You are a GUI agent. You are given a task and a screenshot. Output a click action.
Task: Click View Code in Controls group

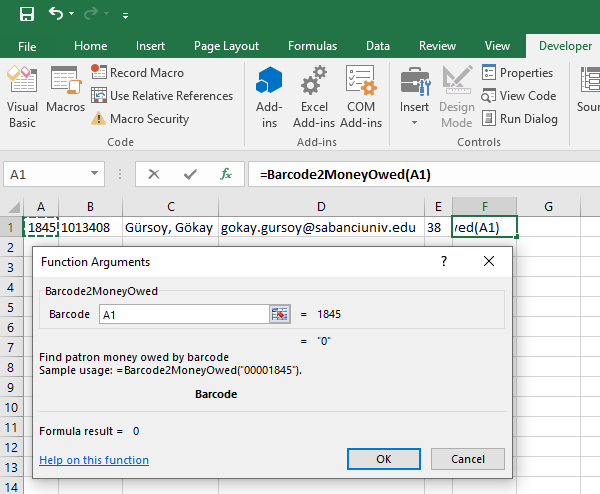pos(519,96)
